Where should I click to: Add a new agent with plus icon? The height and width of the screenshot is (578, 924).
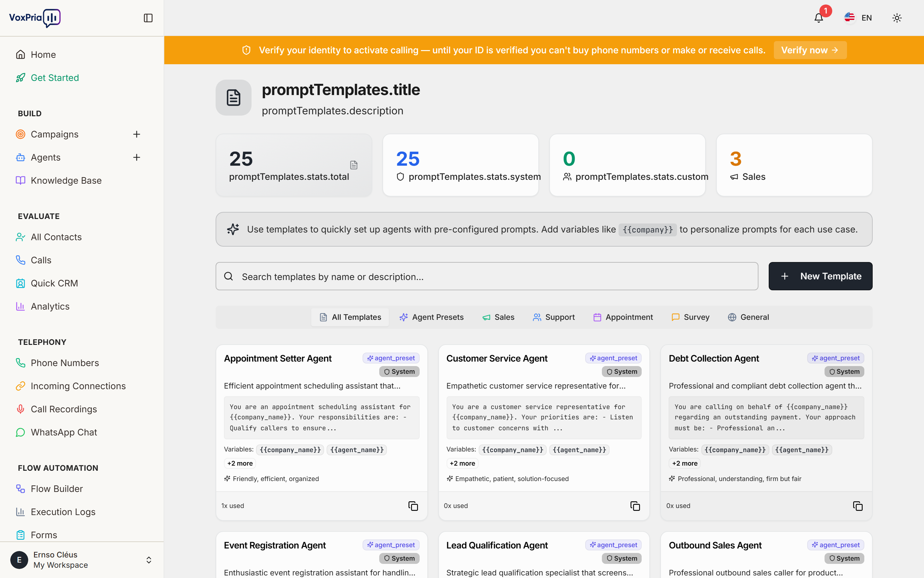pyautogui.click(x=137, y=157)
